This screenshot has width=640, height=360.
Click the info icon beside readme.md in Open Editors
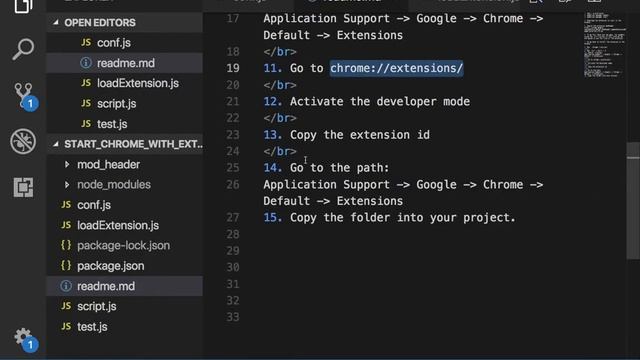[86, 63]
